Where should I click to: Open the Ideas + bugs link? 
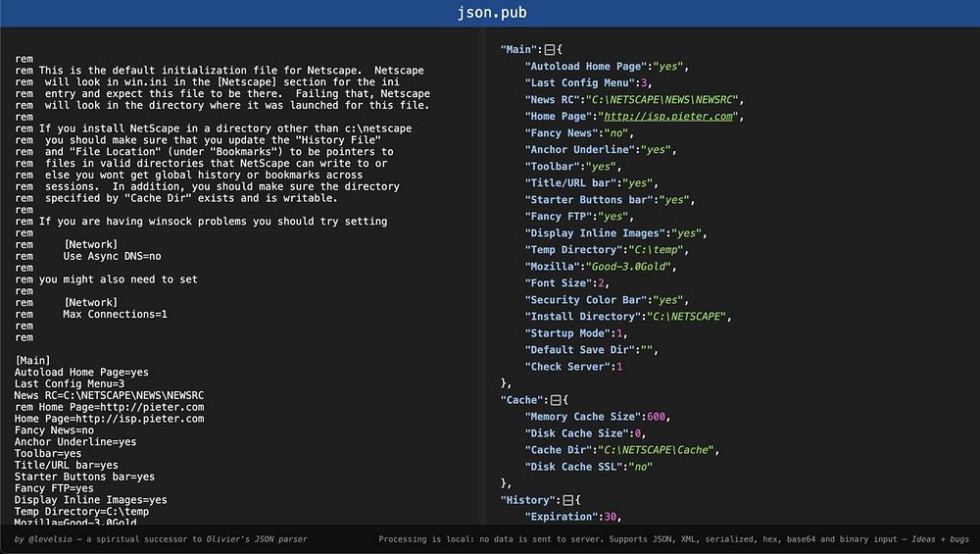click(940, 539)
